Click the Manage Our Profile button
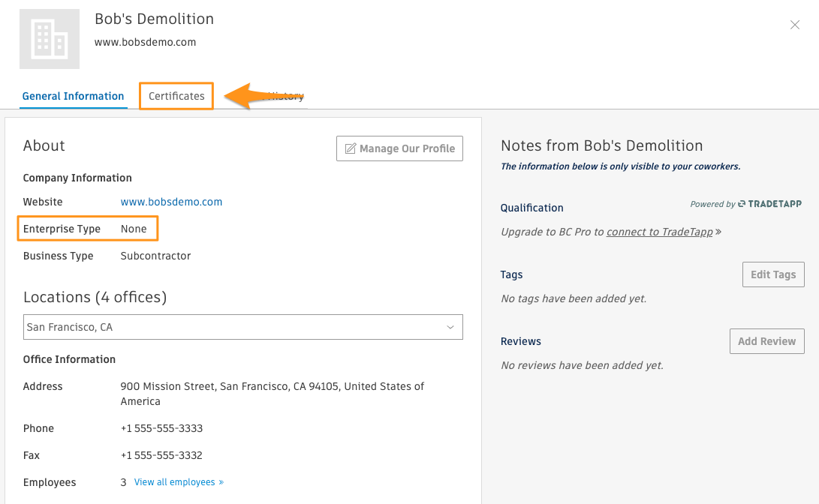 click(x=399, y=148)
